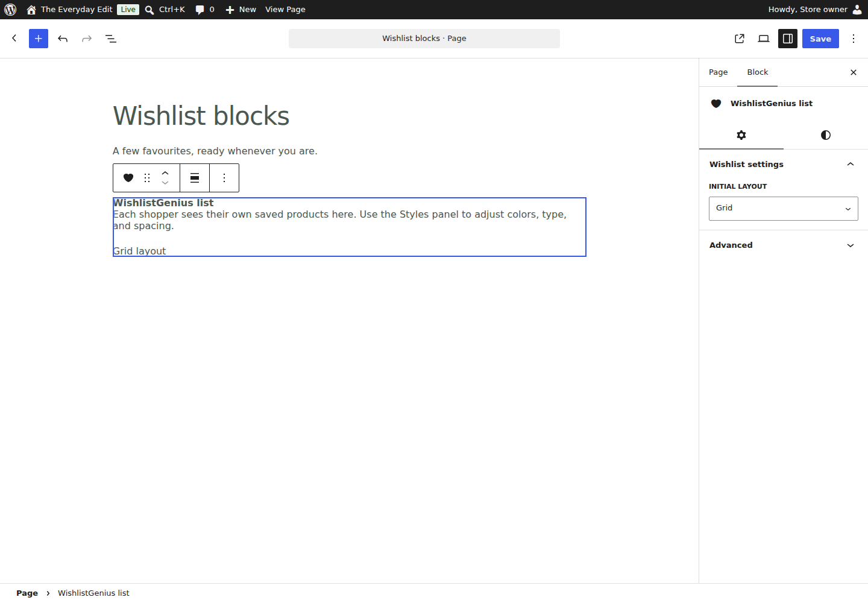Open the block inserter plus button
Screen dimensions: 868x603
pyautogui.click(x=39, y=39)
